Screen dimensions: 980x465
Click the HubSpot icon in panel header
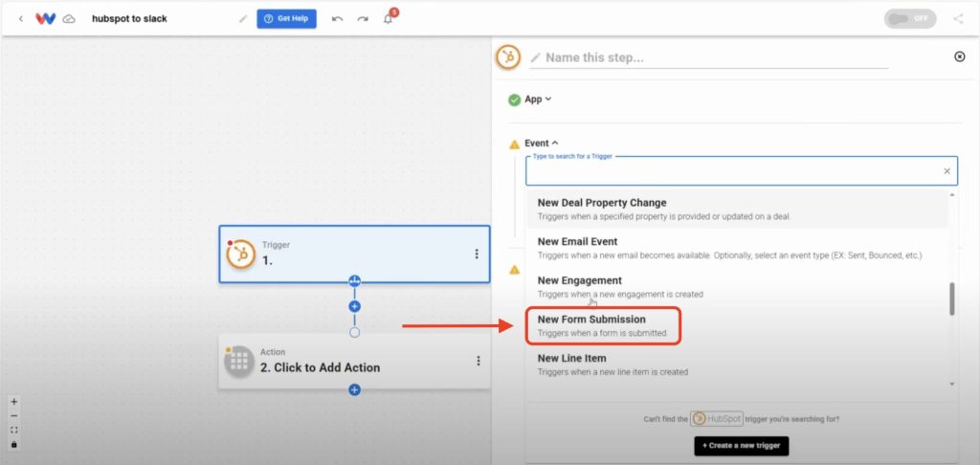click(x=508, y=57)
